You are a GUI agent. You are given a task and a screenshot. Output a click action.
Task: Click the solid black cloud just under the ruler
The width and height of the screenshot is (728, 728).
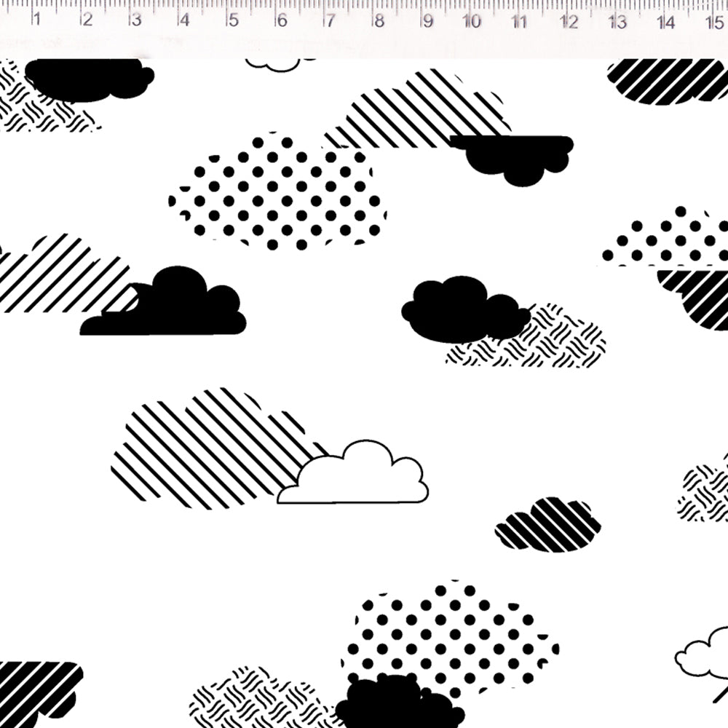pos(89,79)
